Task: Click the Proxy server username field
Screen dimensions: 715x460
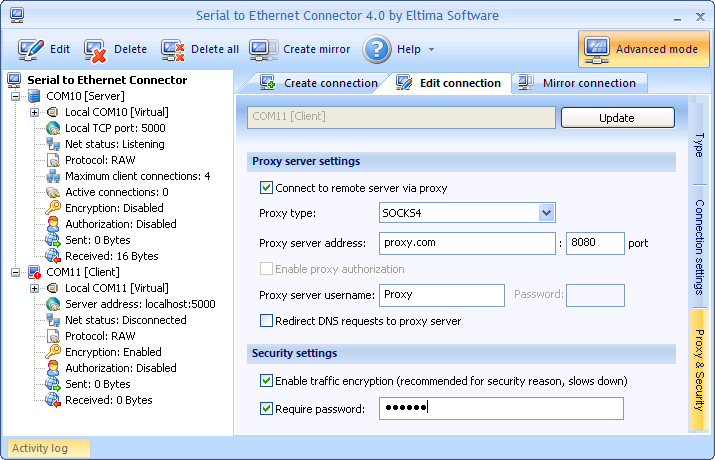Action: point(441,295)
